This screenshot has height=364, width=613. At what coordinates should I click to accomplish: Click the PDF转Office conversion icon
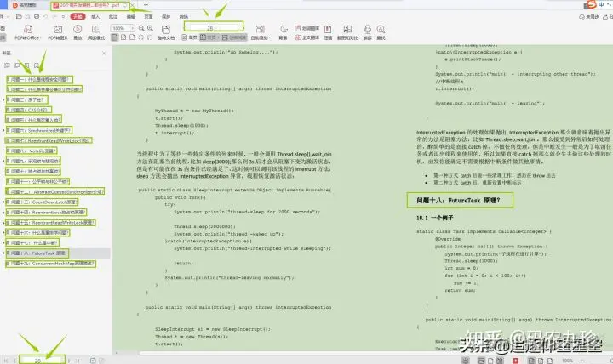28,30
